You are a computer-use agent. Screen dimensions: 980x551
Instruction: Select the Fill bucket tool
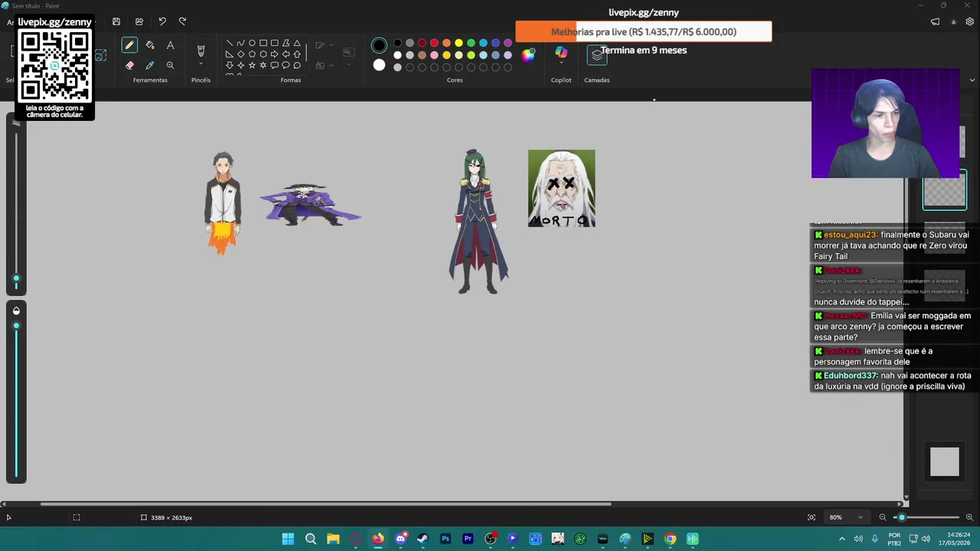(150, 45)
